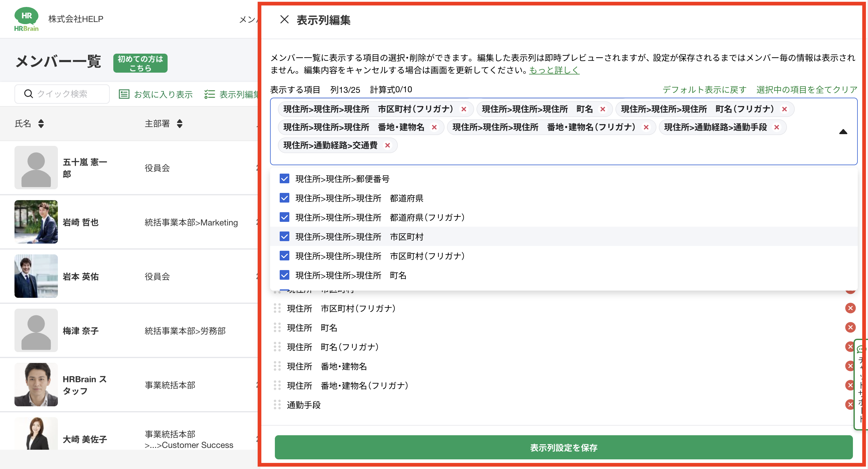Click お気に入り表示 label
Image resolution: width=868 pixels, height=469 pixels.
(x=163, y=94)
